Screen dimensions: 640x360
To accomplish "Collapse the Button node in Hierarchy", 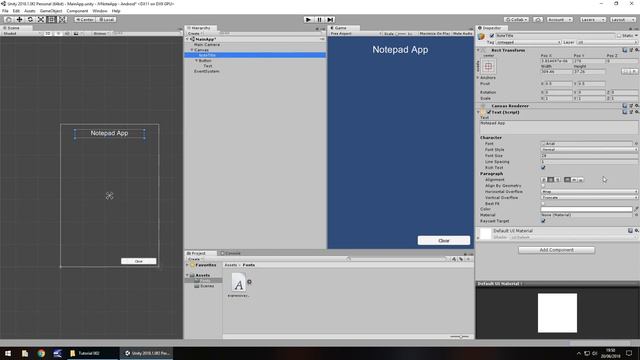I will 196,60.
